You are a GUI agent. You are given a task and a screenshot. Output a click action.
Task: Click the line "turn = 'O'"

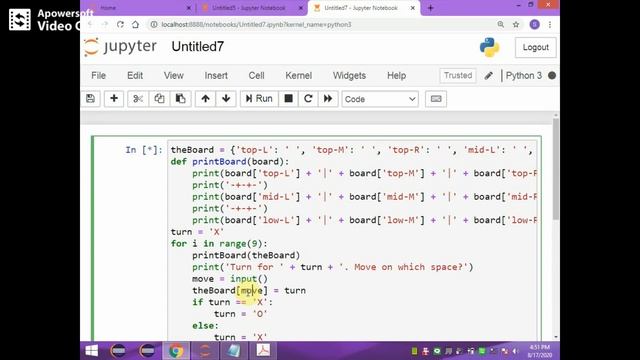(240, 314)
